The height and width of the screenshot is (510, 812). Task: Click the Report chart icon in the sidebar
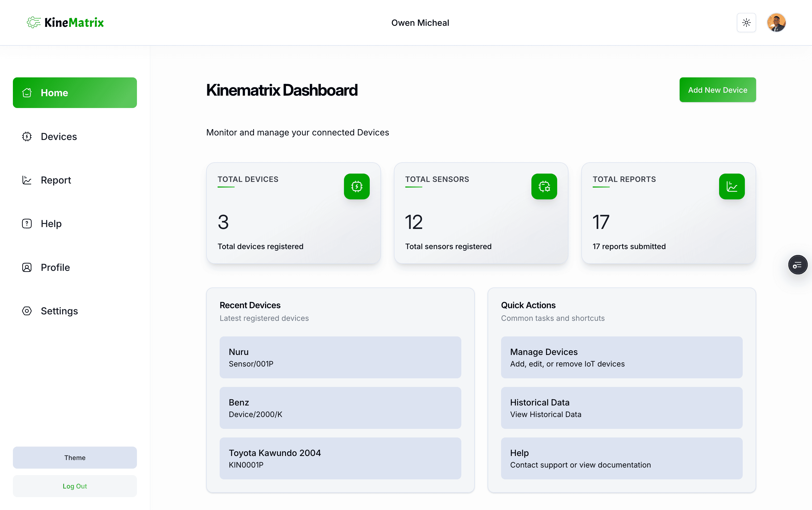pyautogui.click(x=27, y=180)
